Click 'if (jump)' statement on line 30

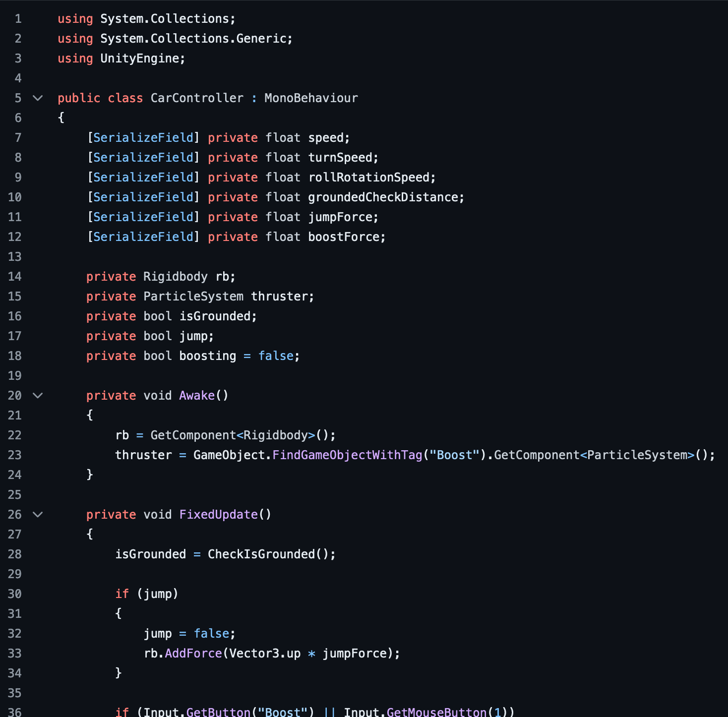[147, 594]
